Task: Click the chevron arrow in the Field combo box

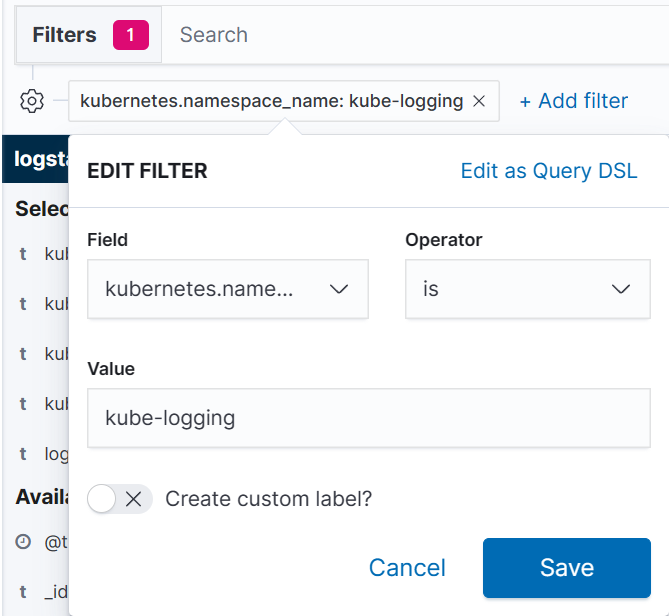Action: (339, 289)
